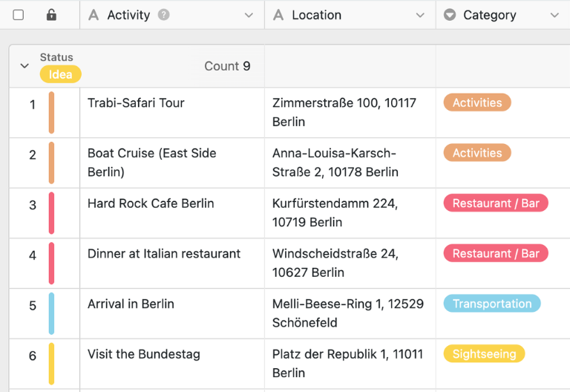
Task: Click row number 2
Action: [x=33, y=155]
